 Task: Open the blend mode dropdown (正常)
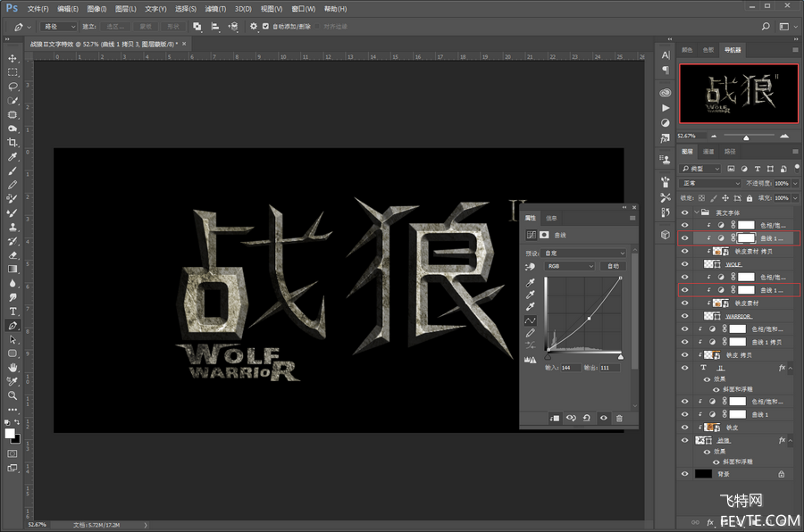(x=711, y=183)
